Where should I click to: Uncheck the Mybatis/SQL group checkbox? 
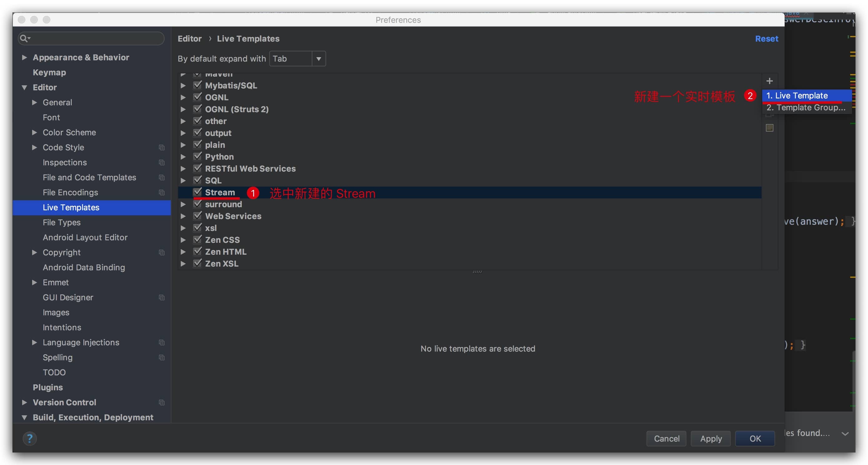197,85
